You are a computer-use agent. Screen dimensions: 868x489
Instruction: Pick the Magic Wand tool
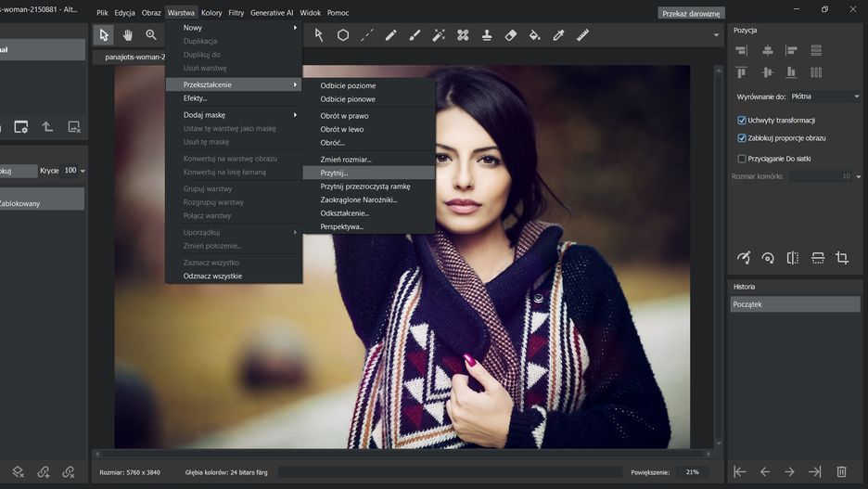click(439, 35)
